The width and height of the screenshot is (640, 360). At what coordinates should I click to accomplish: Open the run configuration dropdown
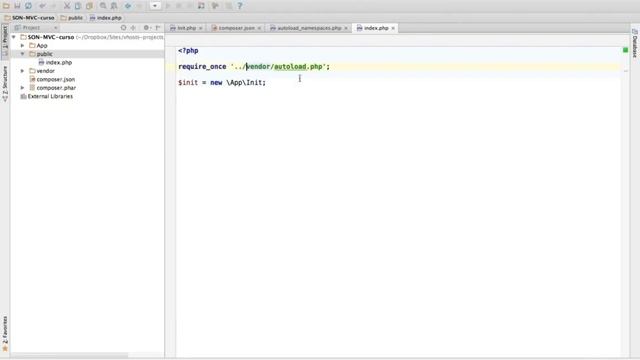(155, 6)
